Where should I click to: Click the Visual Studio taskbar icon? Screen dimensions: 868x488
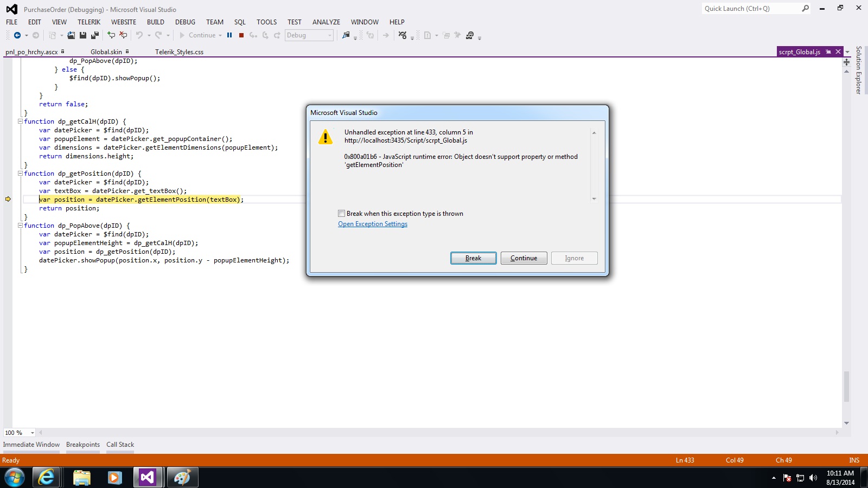click(x=148, y=477)
